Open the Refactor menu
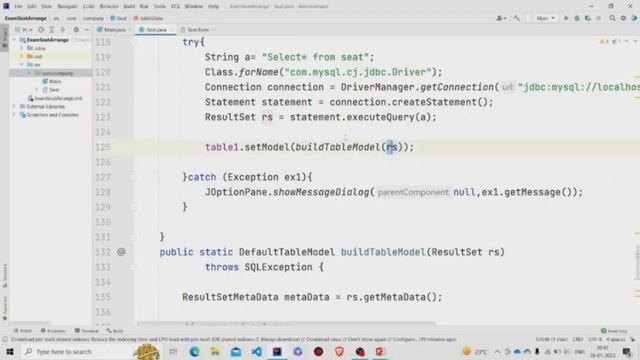 [109, 7]
